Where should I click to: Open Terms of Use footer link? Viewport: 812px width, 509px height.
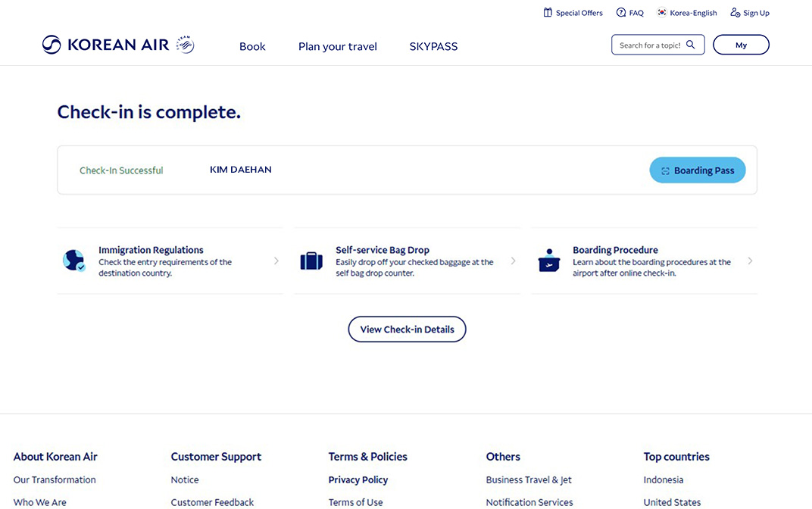pos(356,502)
